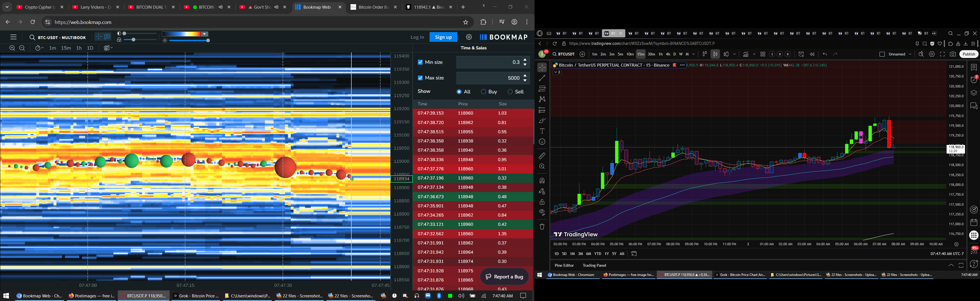The height and width of the screenshot is (301, 980).
Task: Click TradingView trash remove-objects icon
Action: coord(542,227)
